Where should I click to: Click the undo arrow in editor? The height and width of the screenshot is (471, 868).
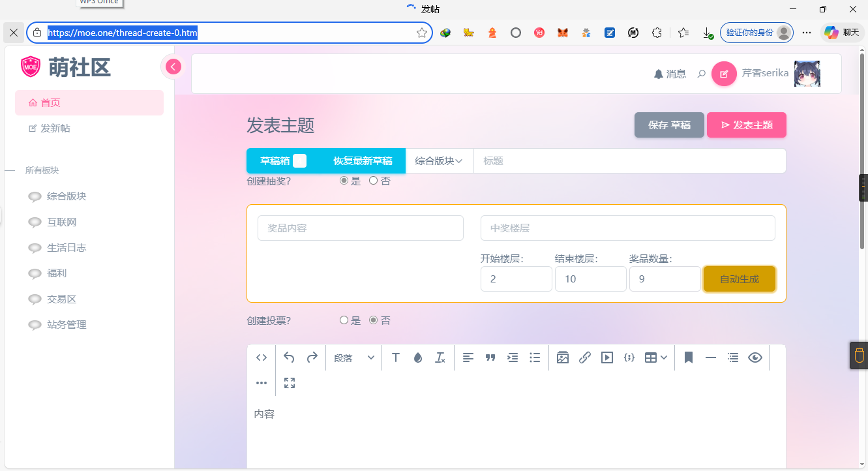point(289,357)
